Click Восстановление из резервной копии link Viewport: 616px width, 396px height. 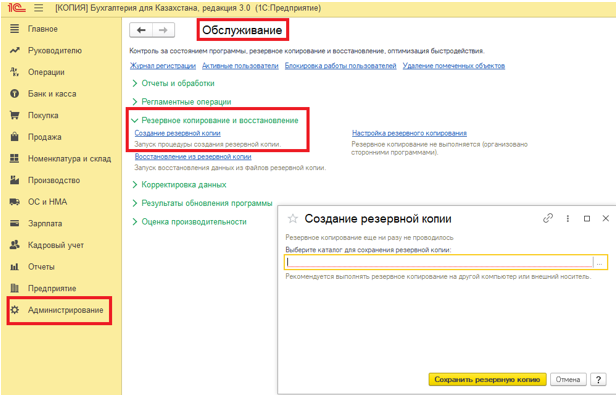pos(193,156)
